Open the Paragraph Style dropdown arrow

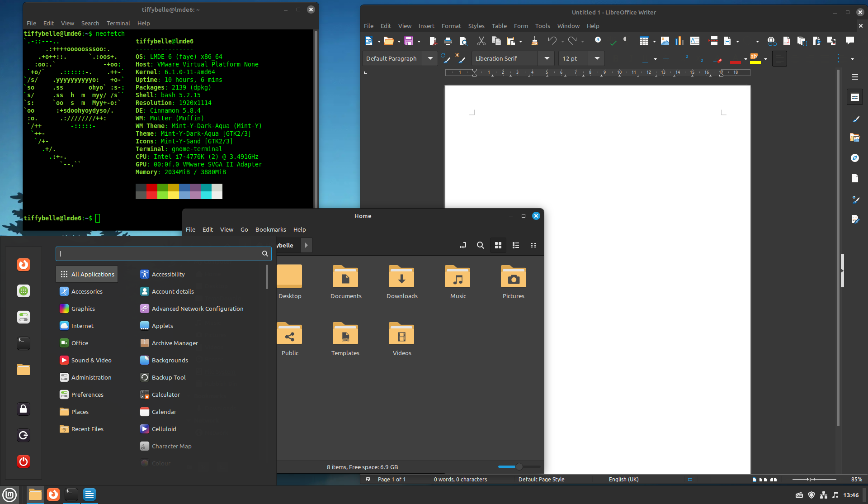tap(430, 58)
